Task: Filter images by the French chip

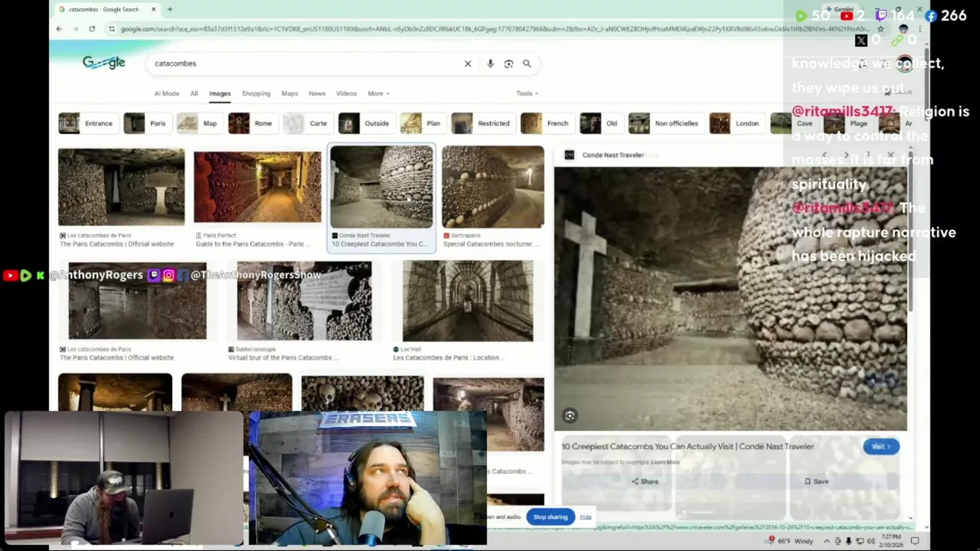Action: point(547,123)
